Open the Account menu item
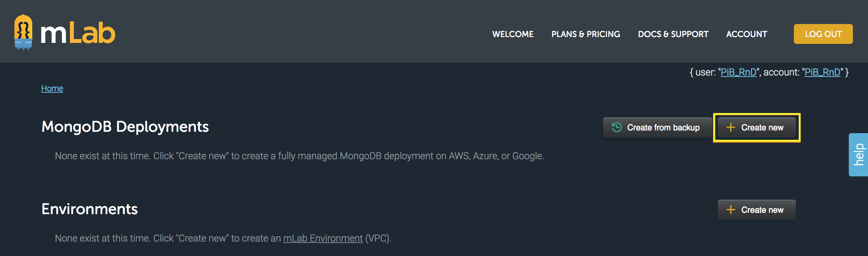Viewport: 868px width, 256px height. pyautogui.click(x=747, y=34)
